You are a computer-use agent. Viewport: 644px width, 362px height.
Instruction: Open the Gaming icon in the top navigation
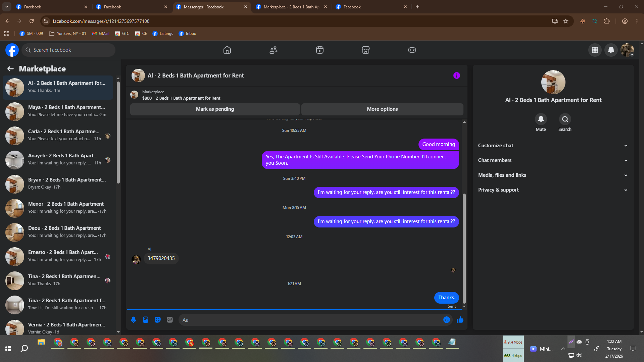pyautogui.click(x=412, y=50)
